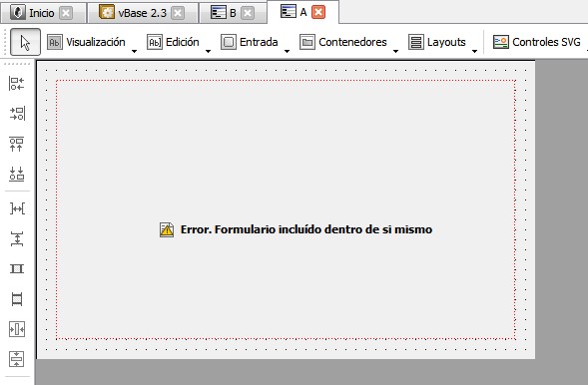Image resolution: width=588 pixels, height=385 pixels.
Task: Close the Inicio tab
Action: (x=66, y=13)
